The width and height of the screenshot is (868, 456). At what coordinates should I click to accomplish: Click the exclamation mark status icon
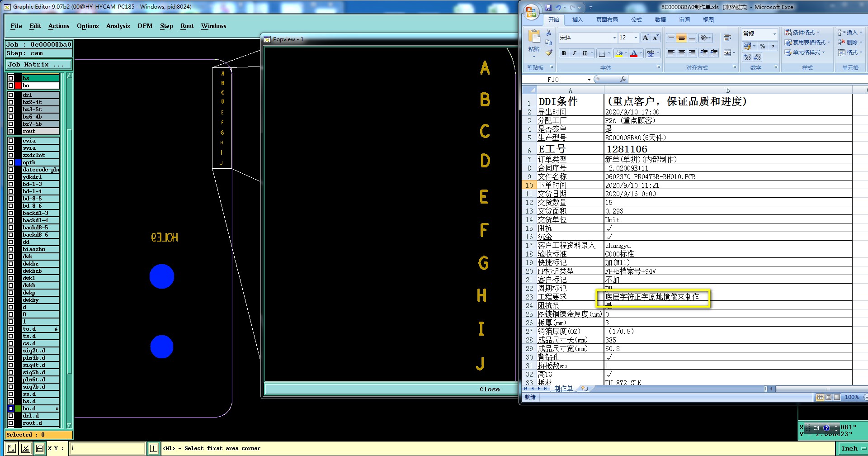point(154,448)
